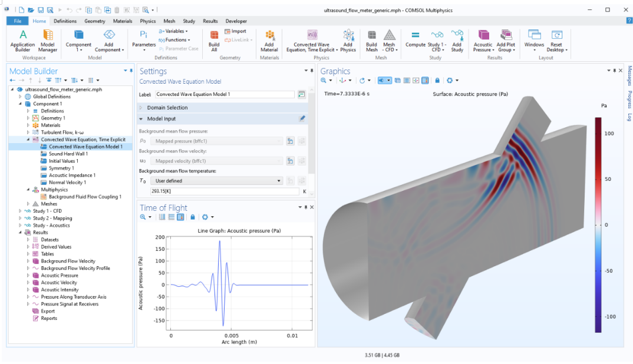Viewport: 633px width, 364px height.
Task: Click the Undo icon in the quick access toolbar
Action: pyautogui.click(x=70, y=9)
